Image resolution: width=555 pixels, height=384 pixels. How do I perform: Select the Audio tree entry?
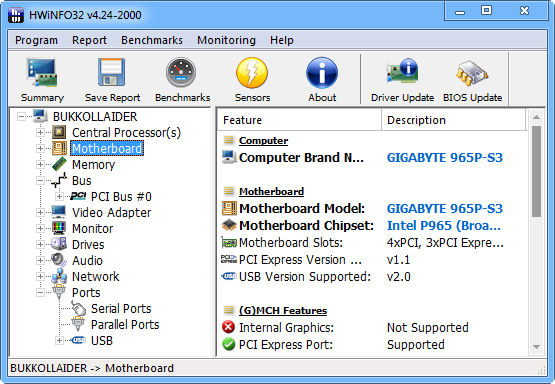coord(87,260)
